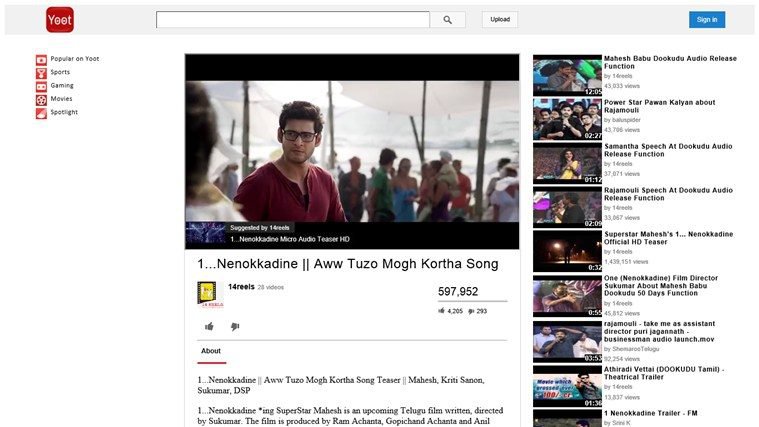Open Popular on Yeet link
The image size is (759, 427).
[75, 59]
